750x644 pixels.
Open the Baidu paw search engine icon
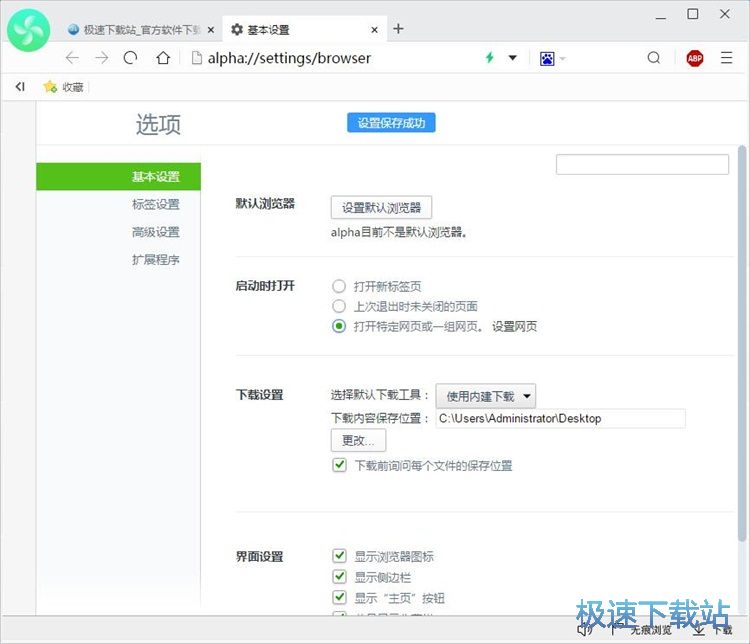coord(547,58)
